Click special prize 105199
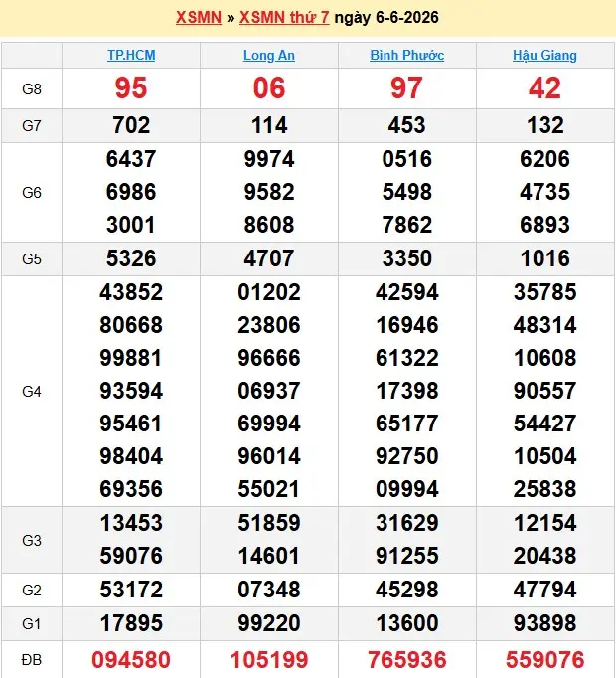Image resolution: width=616 pixels, height=678 pixels. click(x=269, y=660)
